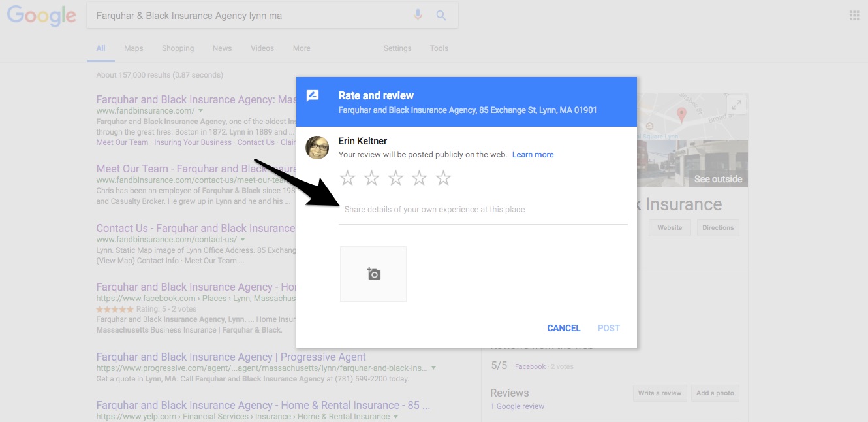Screen dimensions: 868x422
Task: Open search Settings
Action: 397,48
